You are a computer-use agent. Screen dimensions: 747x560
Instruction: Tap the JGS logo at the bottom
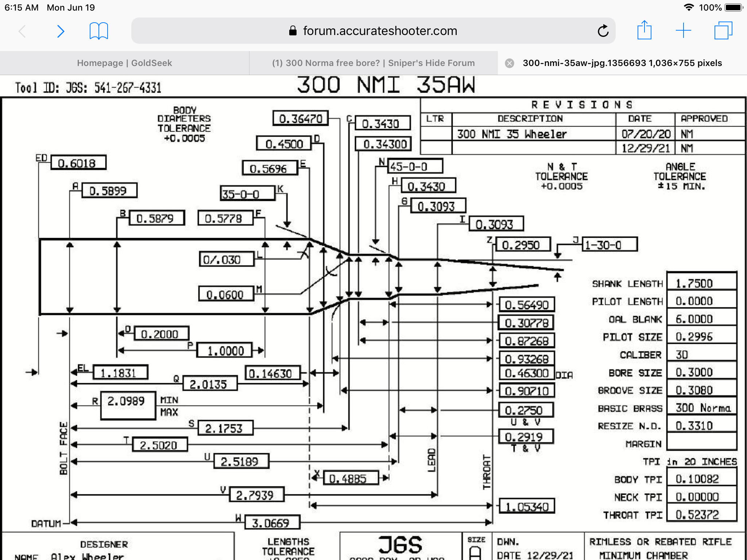[x=400, y=545]
